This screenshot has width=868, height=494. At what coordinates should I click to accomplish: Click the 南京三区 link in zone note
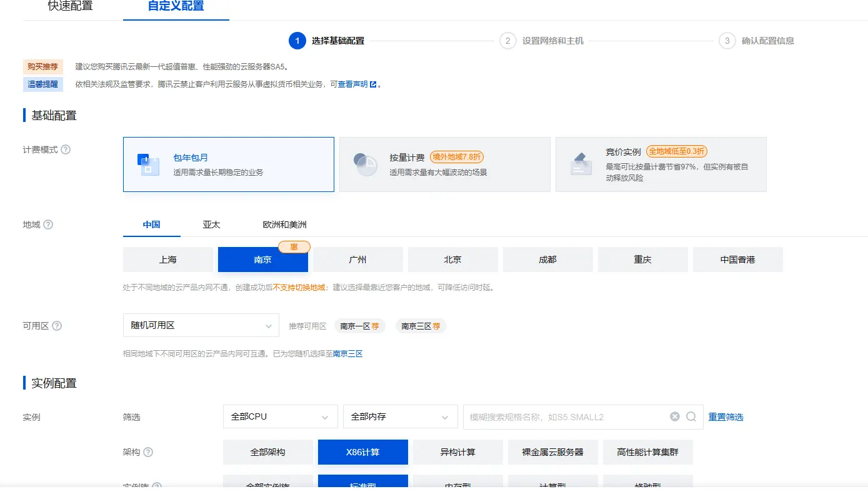[348, 354]
